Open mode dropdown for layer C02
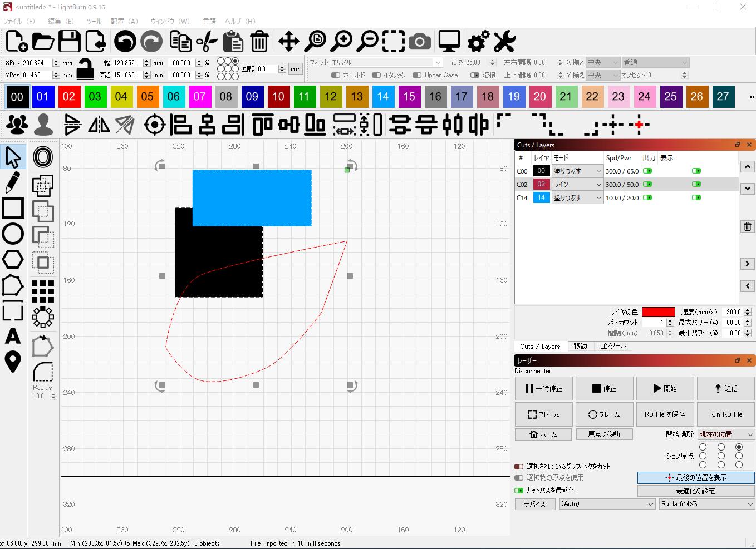Screen dimensions: 756x549 point(577,184)
